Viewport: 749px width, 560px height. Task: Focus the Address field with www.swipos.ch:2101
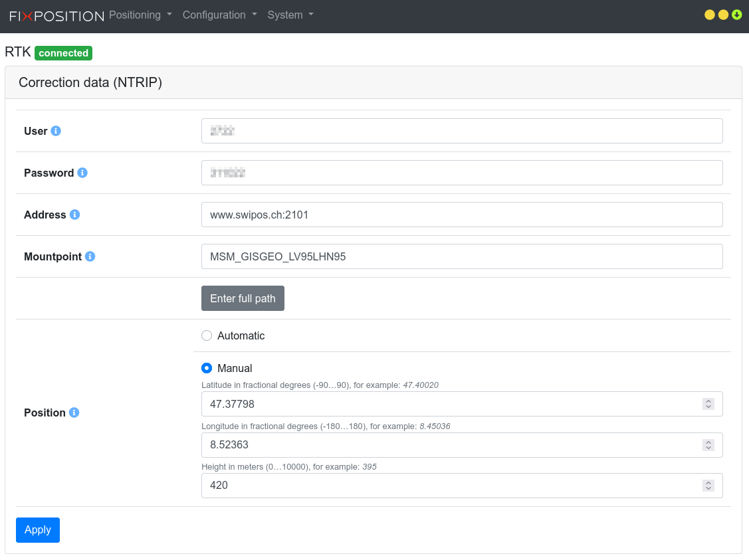point(461,215)
